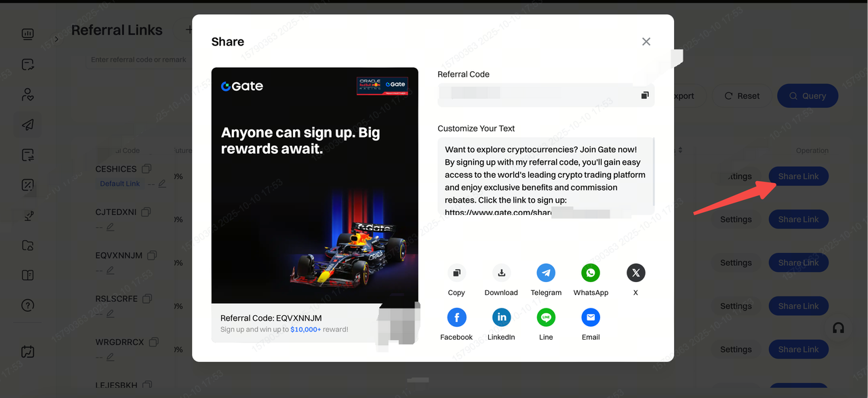This screenshot has height=398, width=868.
Task: Copy the EQVXNNJM referral code
Action: [153, 256]
